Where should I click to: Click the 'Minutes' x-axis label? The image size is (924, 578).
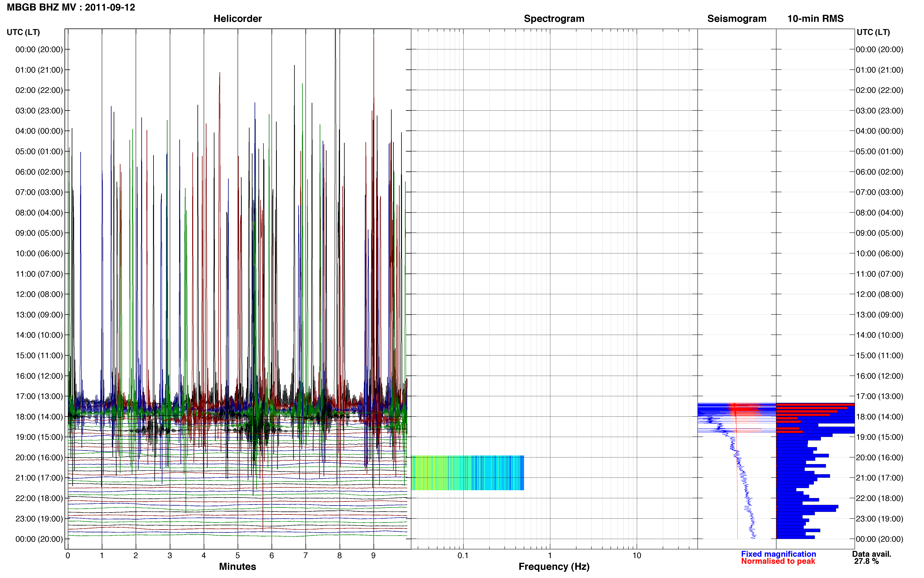tap(238, 566)
